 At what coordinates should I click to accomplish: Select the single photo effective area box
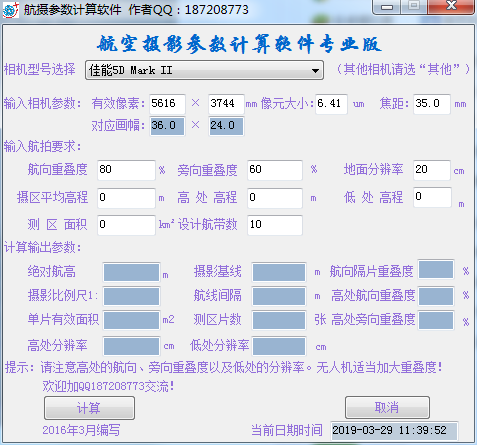tap(131, 320)
